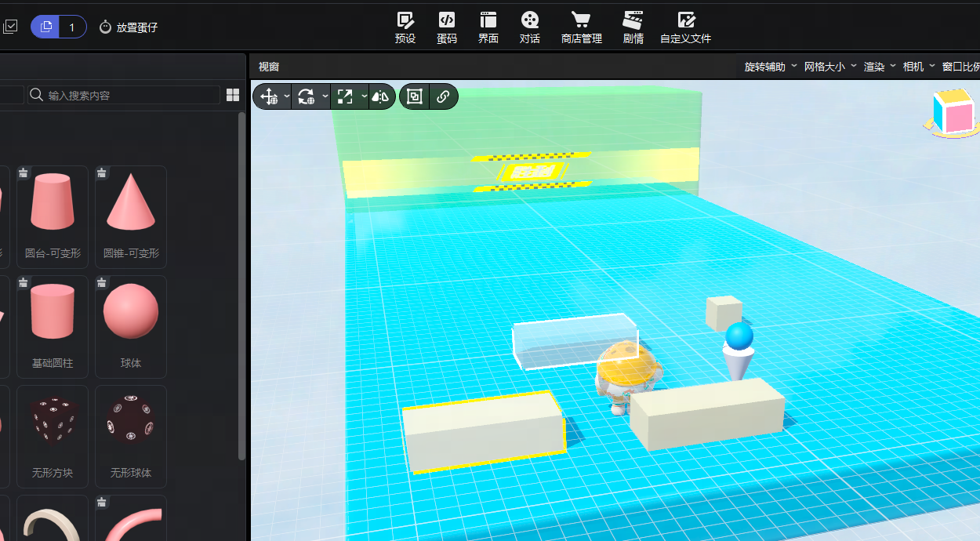Click the 放置蛋仔 (place Eggy) button

129,27
